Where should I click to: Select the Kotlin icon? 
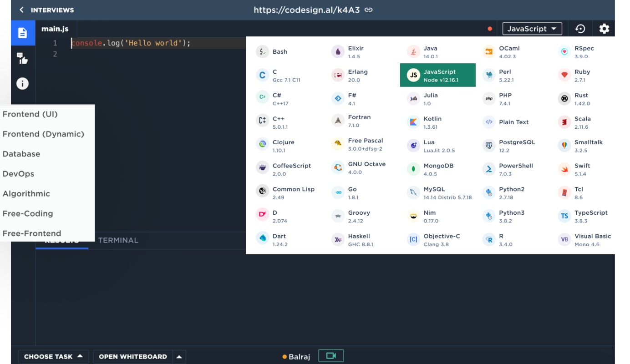click(x=413, y=122)
